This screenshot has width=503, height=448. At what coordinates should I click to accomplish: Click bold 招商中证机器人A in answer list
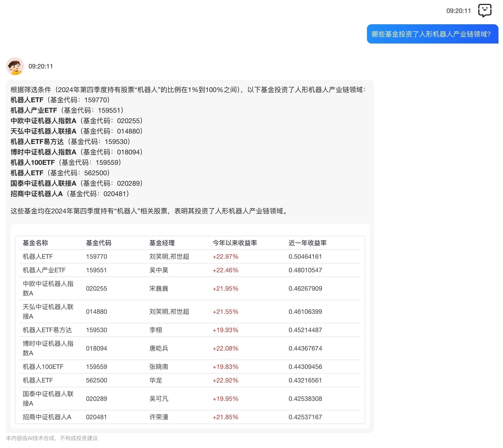37,194
